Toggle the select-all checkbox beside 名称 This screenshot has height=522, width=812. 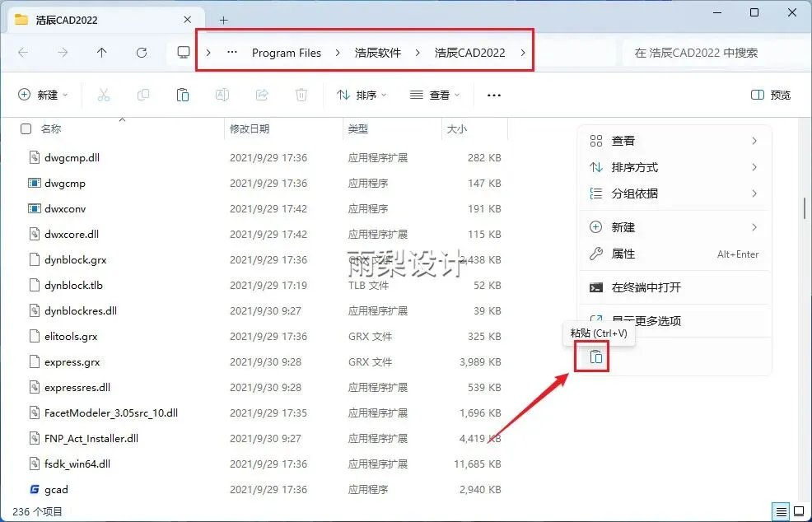coord(26,129)
